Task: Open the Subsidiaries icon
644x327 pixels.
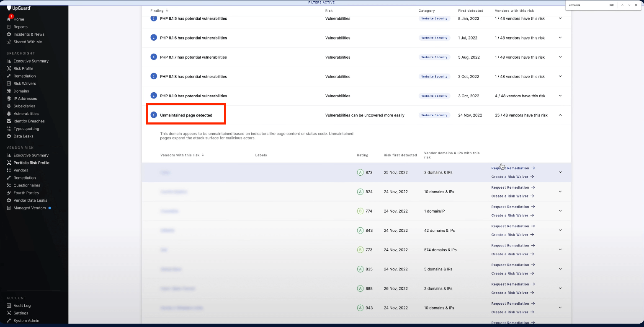Action: (x=9, y=106)
